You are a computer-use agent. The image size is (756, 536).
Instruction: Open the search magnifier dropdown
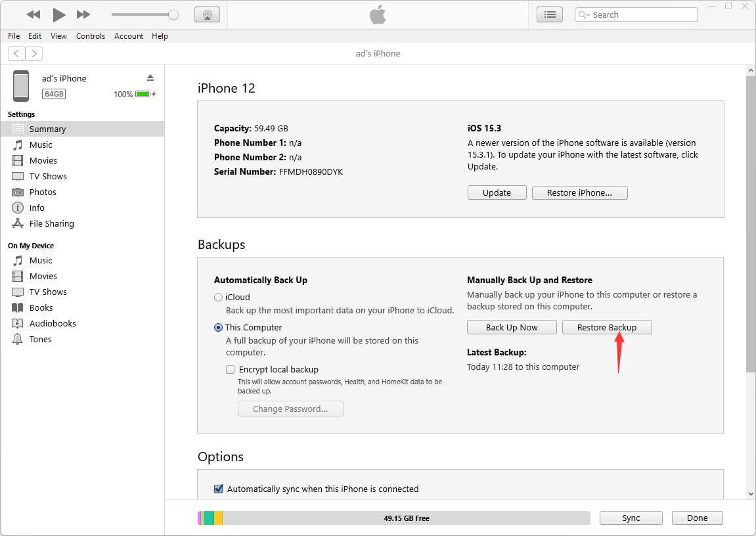tap(584, 15)
